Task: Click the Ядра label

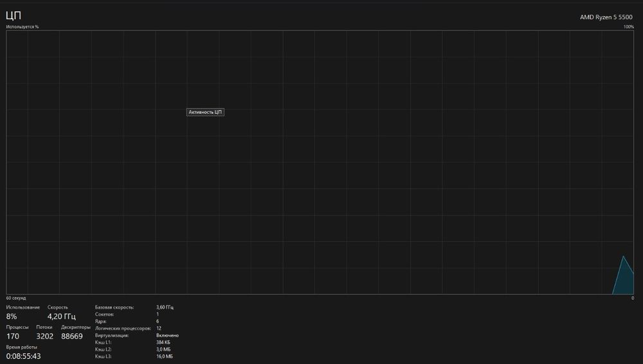Action: pyautogui.click(x=101, y=322)
